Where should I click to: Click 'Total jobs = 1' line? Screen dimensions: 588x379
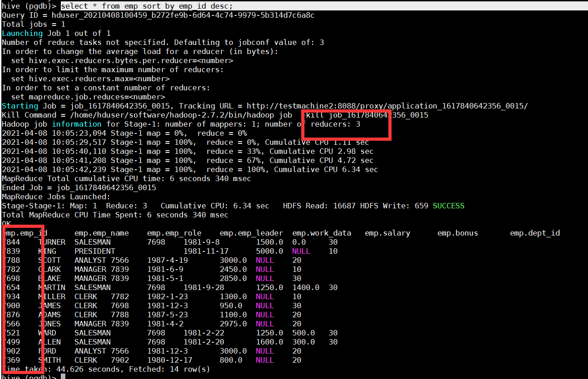click(x=34, y=24)
